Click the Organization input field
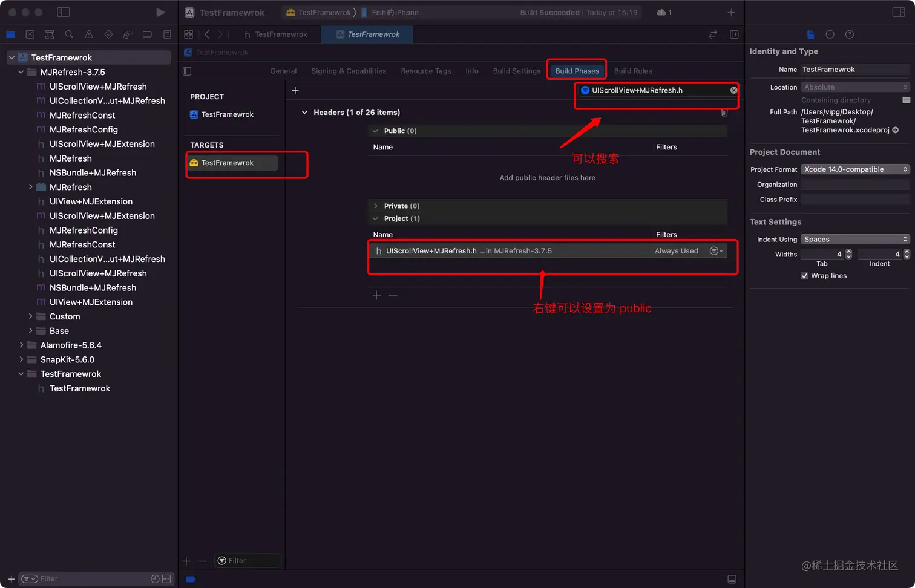915x588 pixels. pyautogui.click(x=855, y=185)
